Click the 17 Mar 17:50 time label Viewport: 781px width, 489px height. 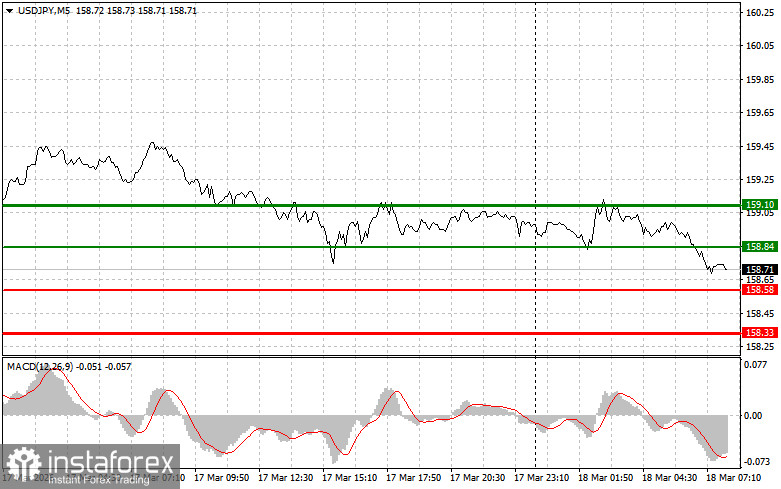[x=413, y=478]
